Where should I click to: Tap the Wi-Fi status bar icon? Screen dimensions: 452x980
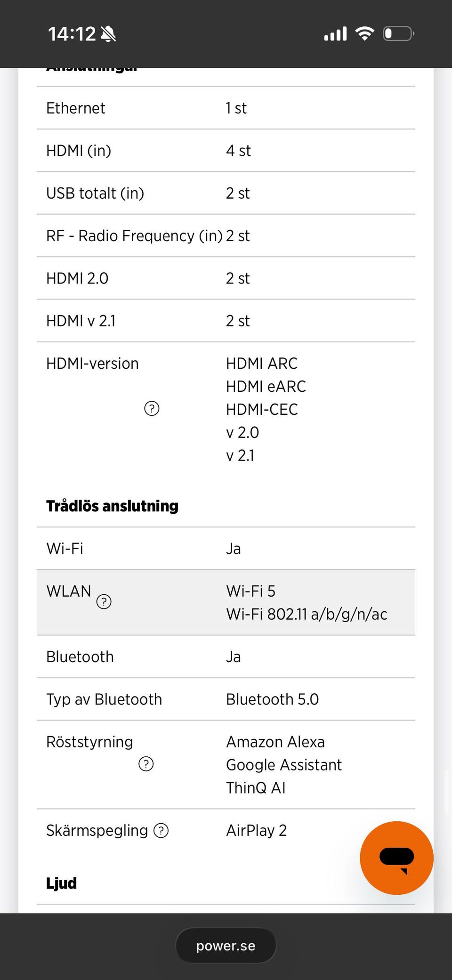click(x=364, y=33)
